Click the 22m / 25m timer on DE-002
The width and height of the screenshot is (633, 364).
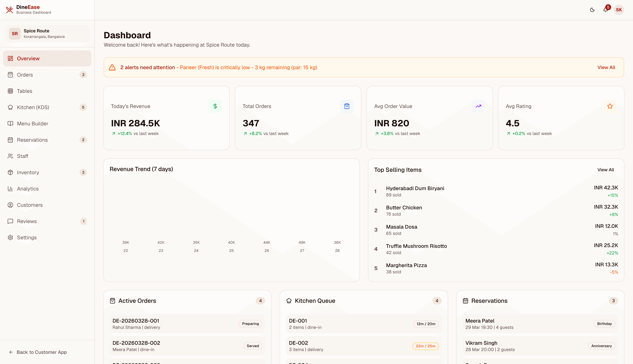click(426, 346)
